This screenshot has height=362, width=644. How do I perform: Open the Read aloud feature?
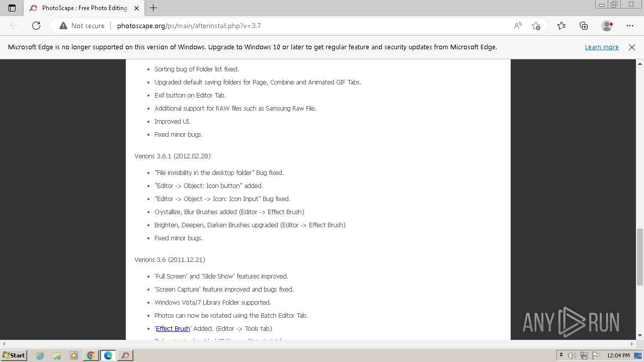coord(518,26)
